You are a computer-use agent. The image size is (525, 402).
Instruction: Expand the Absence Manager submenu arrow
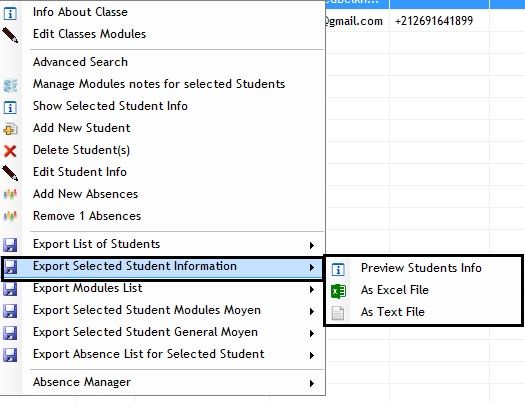click(312, 383)
